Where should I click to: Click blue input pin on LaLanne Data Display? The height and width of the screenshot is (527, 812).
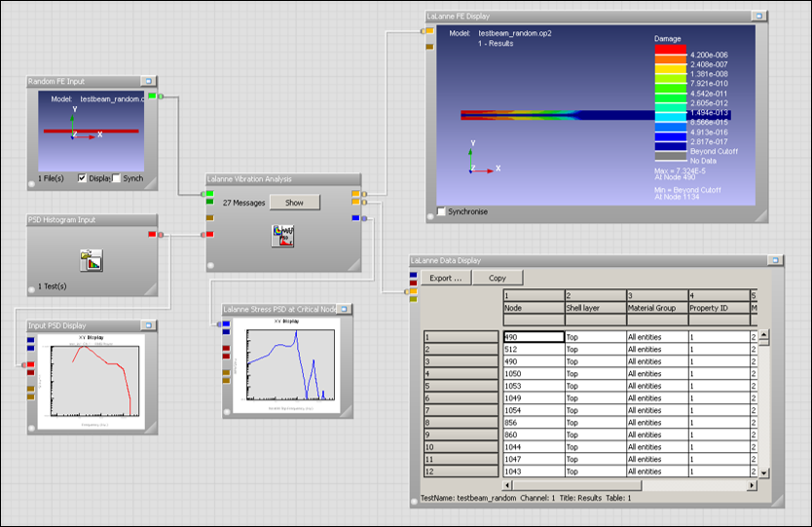tap(413, 275)
